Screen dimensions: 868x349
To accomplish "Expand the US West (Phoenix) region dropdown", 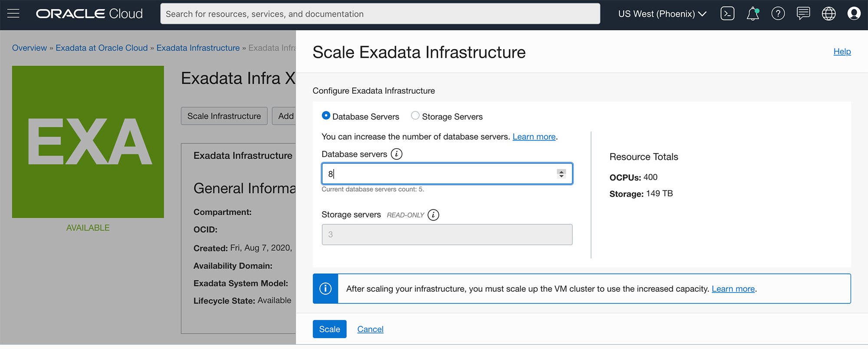I will 662,14.
